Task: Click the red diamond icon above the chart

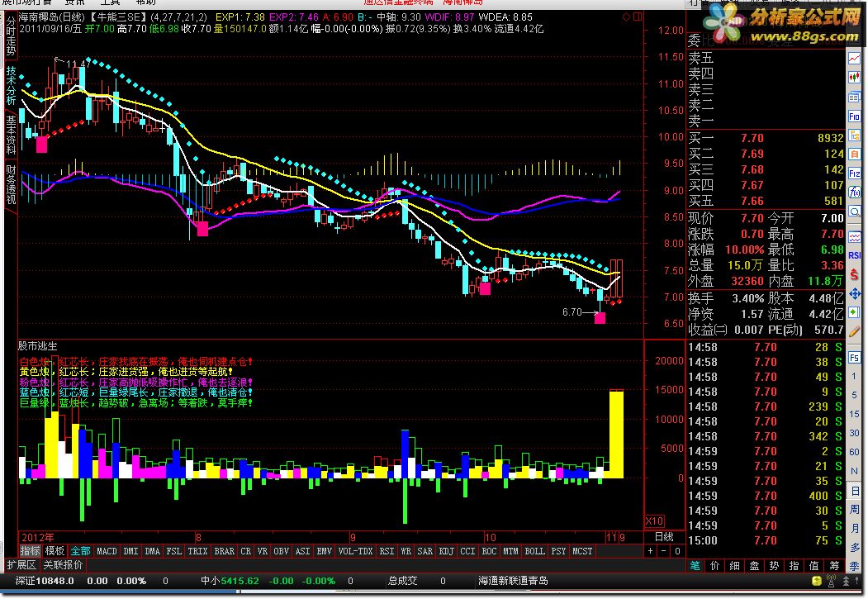Action: click(627, 17)
